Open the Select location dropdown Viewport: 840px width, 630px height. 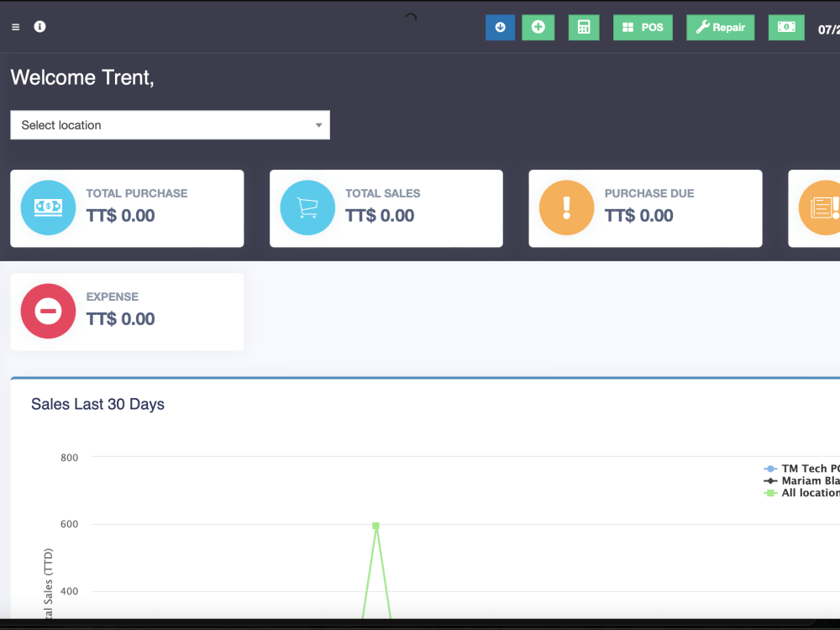point(170,125)
